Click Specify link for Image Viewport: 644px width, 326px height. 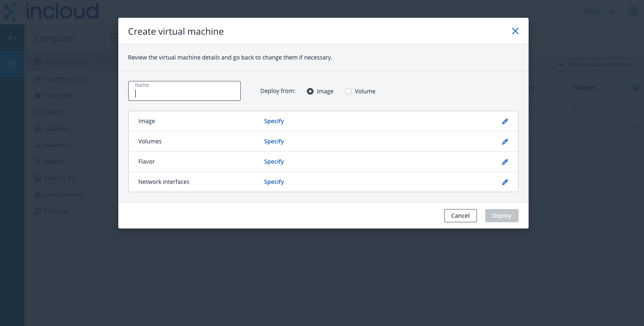click(x=274, y=121)
